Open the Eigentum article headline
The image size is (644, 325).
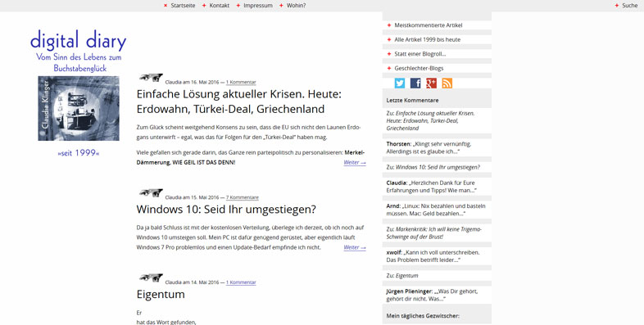pyautogui.click(x=161, y=294)
